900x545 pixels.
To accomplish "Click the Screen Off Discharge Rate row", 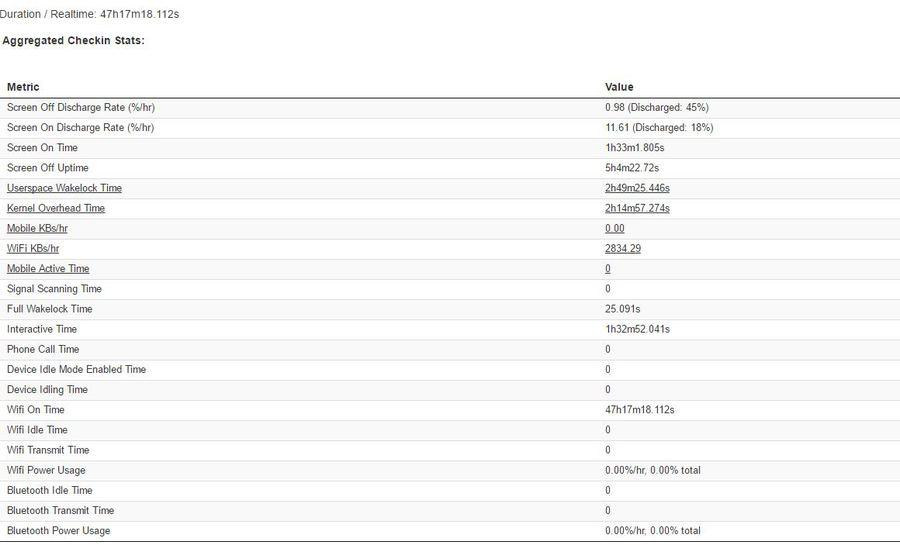I will click(450, 108).
